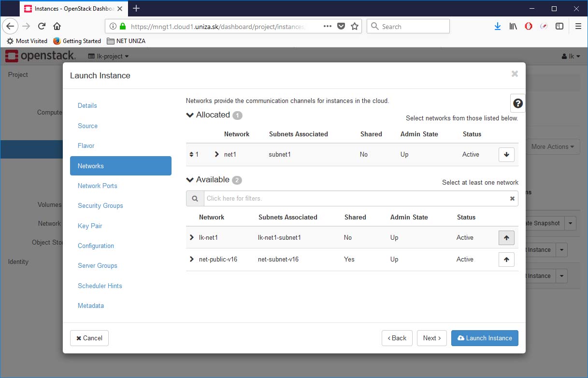Open the lk user menu dropdown
The image size is (588, 378).
click(x=571, y=56)
